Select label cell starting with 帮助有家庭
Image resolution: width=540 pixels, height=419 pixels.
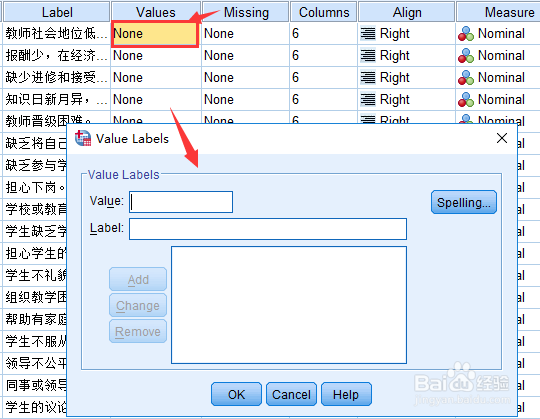coord(35,320)
